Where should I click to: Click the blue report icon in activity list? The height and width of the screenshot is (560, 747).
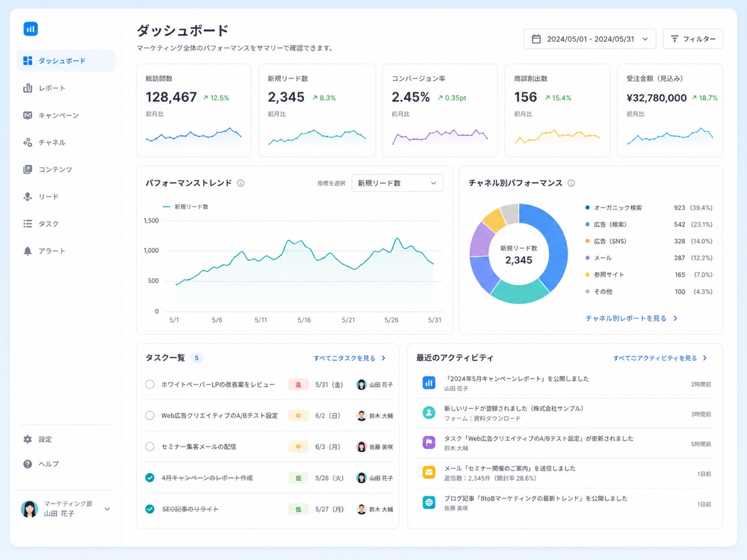click(x=429, y=383)
